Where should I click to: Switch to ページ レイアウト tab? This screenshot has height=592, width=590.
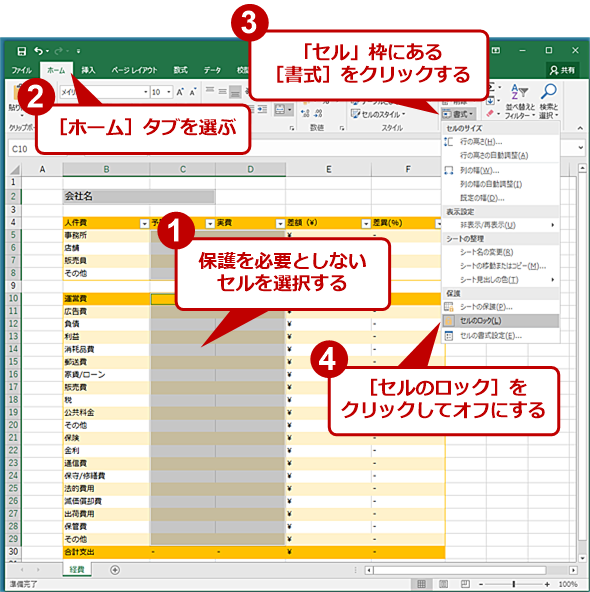point(134,70)
